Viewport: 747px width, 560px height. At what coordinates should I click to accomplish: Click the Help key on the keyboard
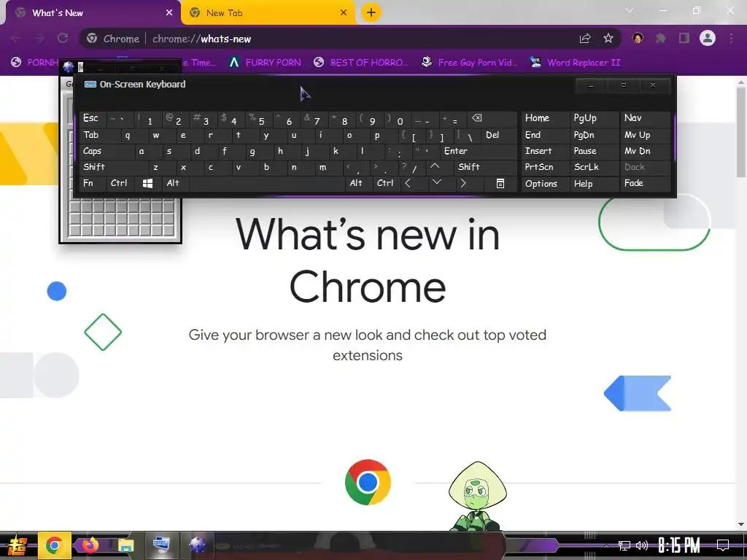click(594, 183)
